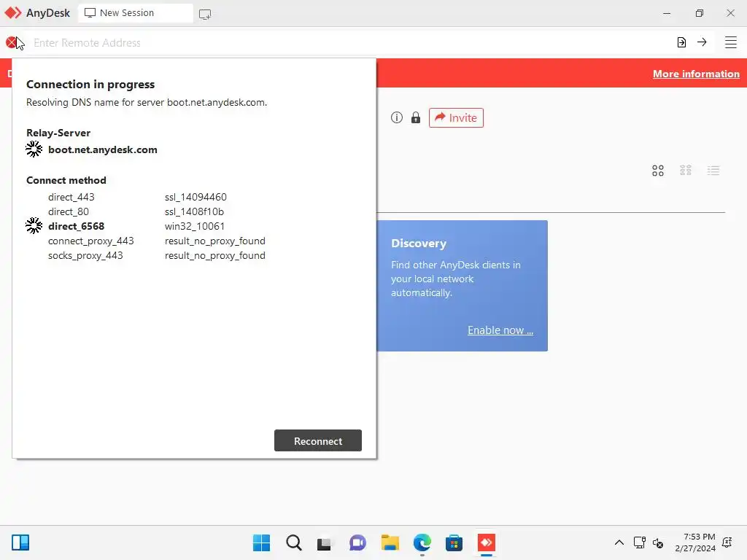Open Microsoft Store from the taskbar
Viewport: 747px width, 560px height.
(454, 542)
